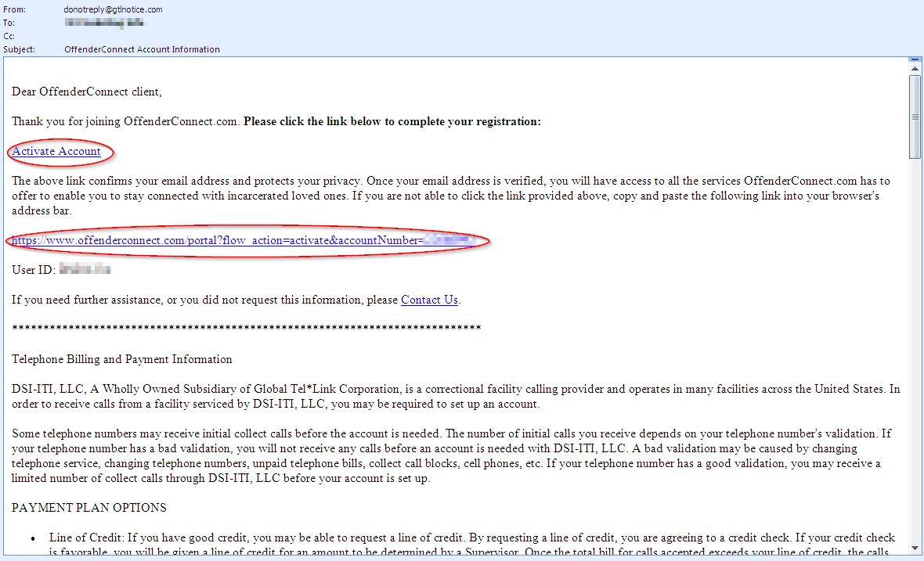Click the 'Subject:' field label
Screen dimensions: 924x561
pos(19,49)
